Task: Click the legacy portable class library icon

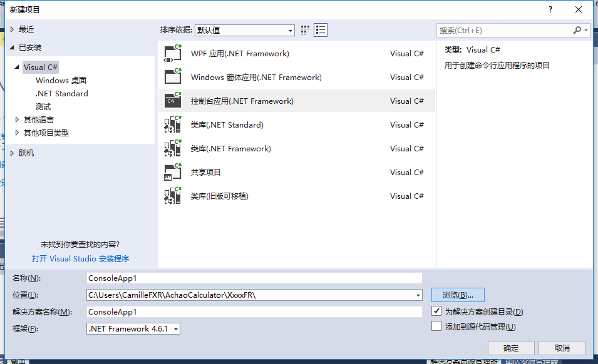Action: point(172,196)
